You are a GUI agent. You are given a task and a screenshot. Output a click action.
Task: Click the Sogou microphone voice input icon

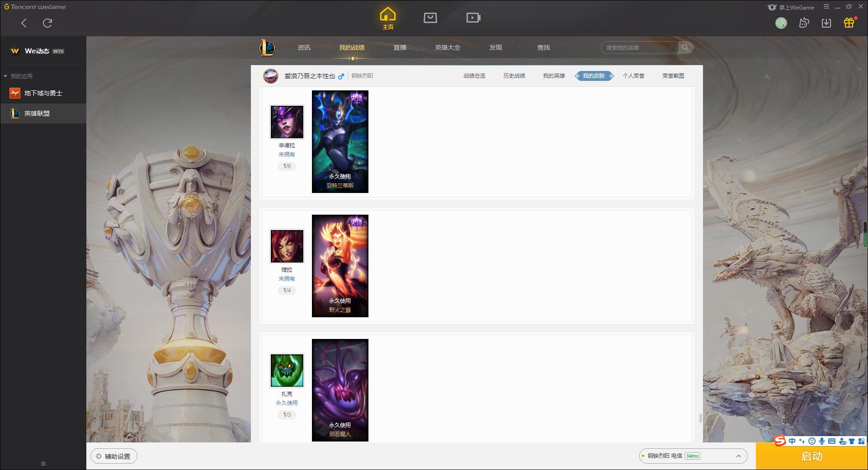click(822, 441)
